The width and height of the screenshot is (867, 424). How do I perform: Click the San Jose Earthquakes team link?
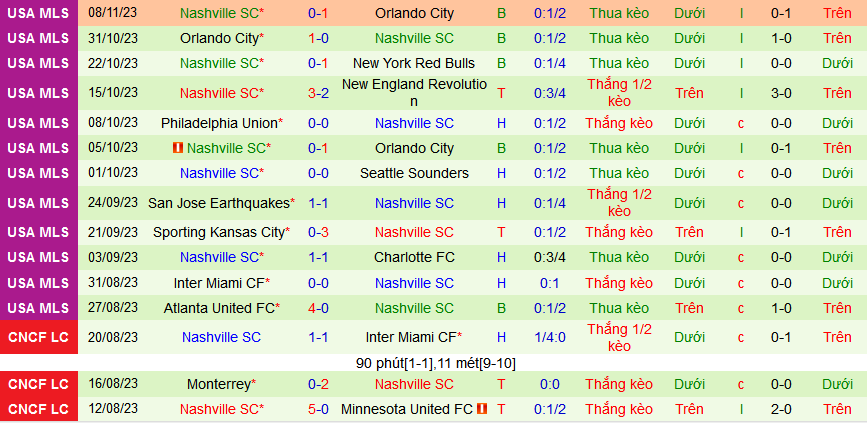218,203
